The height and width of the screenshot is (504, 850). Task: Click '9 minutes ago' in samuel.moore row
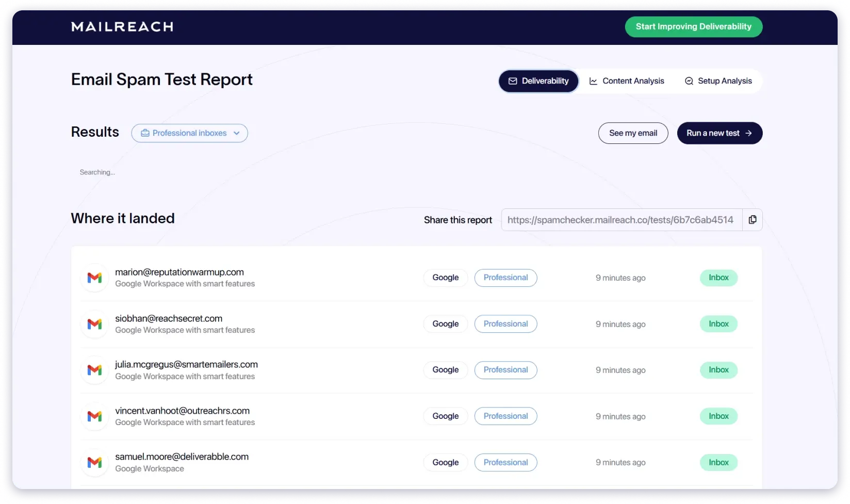click(x=620, y=463)
